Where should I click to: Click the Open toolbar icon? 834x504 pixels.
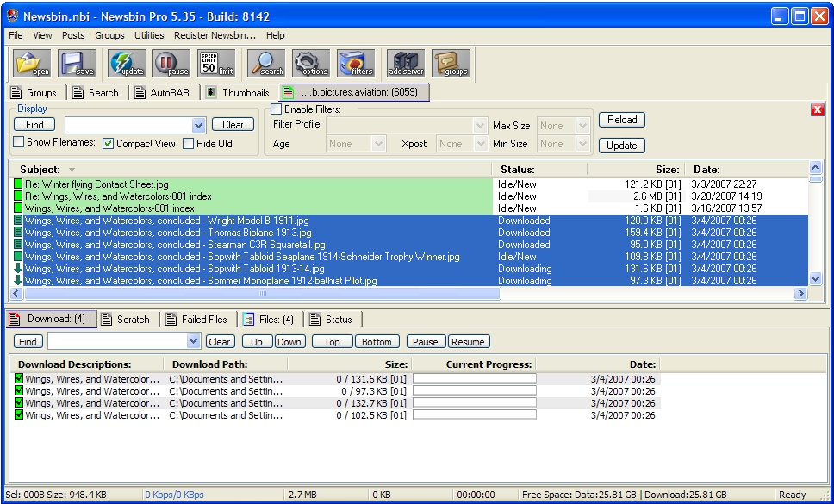pyautogui.click(x=33, y=63)
